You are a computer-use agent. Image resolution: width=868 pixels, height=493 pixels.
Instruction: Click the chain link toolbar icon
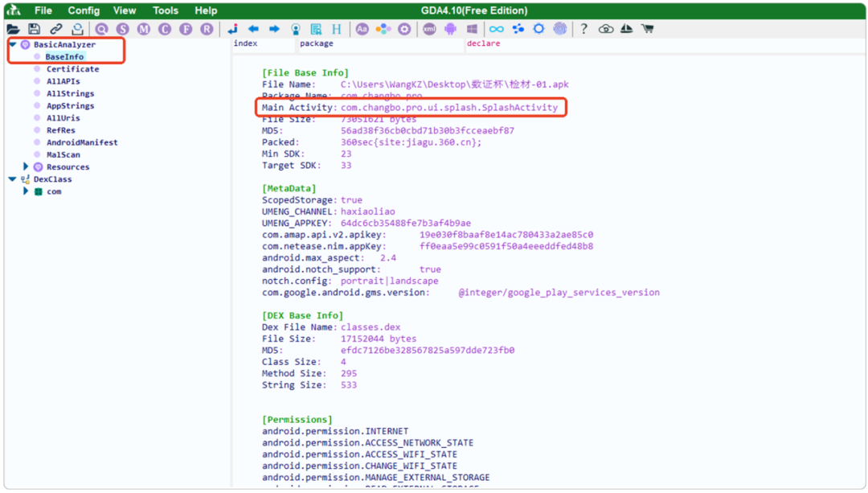(56, 29)
